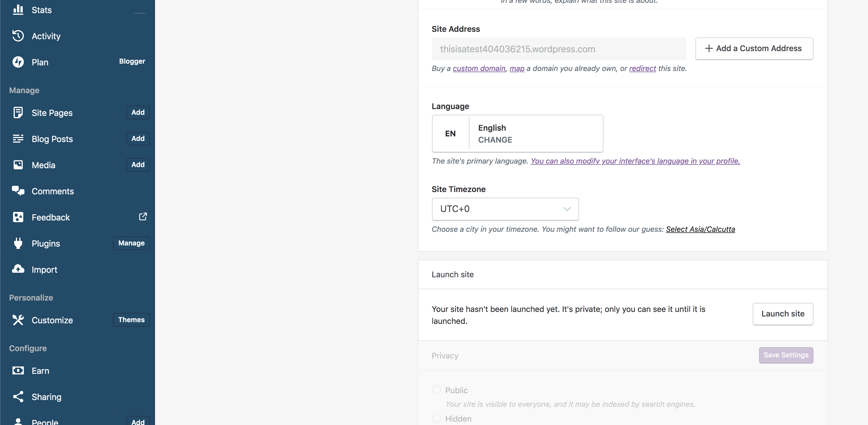Open the Site Timezone UTC+0 dropdown
Viewport: 868px width, 425px height.
click(505, 209)
